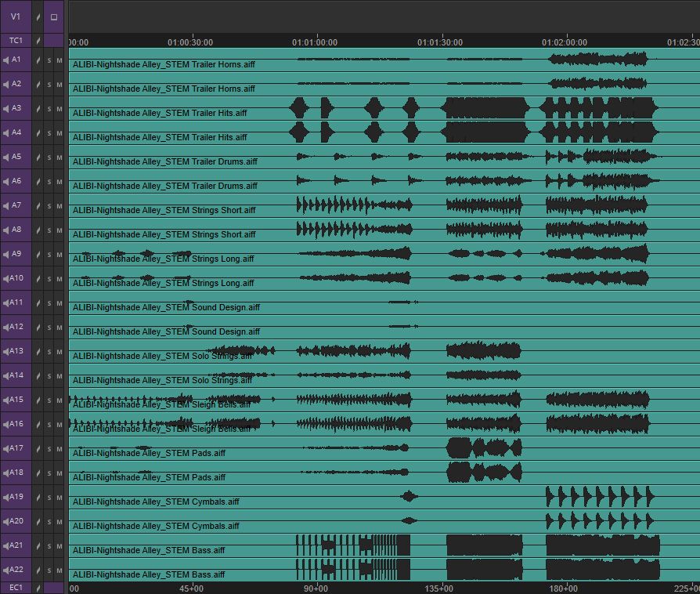Viewport: 700px width, 594px height.
Task: Click the 01:01:00:00 mark on timecode ruler
Action: tap(315, 42)
